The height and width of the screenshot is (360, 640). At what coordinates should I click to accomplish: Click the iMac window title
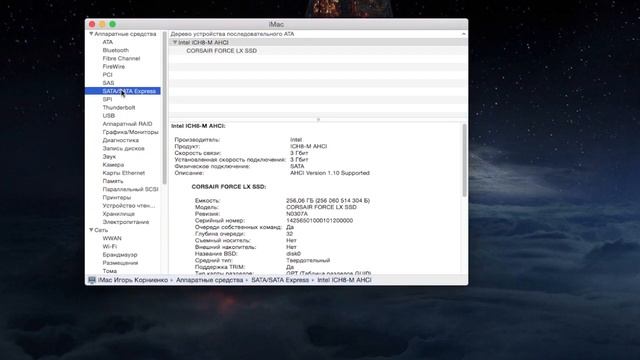coord(276,24)
